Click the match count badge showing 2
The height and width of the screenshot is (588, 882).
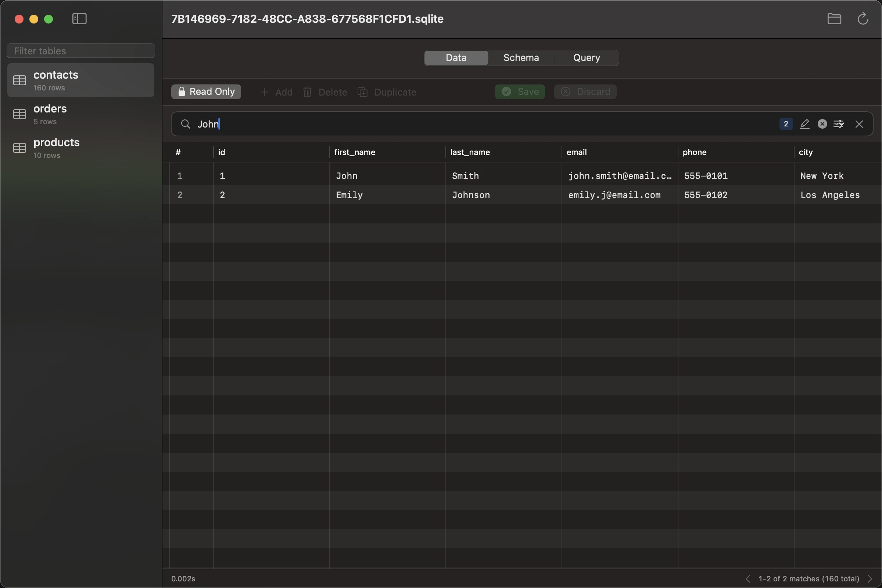pos(786,124)
